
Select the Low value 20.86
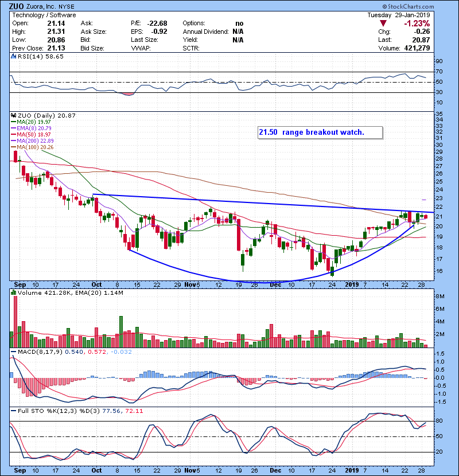click(56, 40)
